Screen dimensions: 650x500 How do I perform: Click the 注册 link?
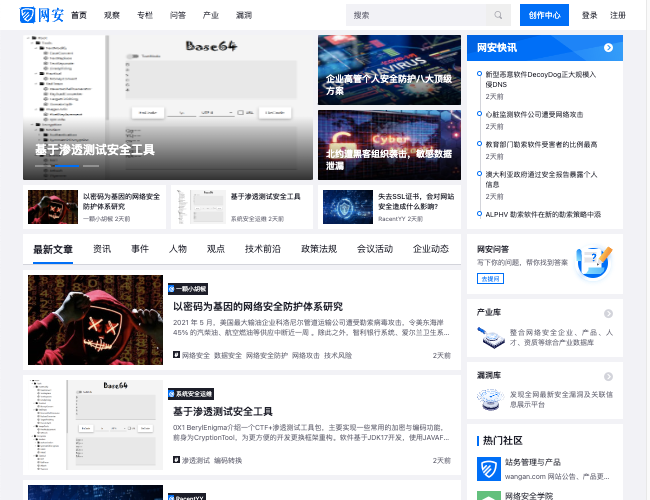tap(618, 15)
